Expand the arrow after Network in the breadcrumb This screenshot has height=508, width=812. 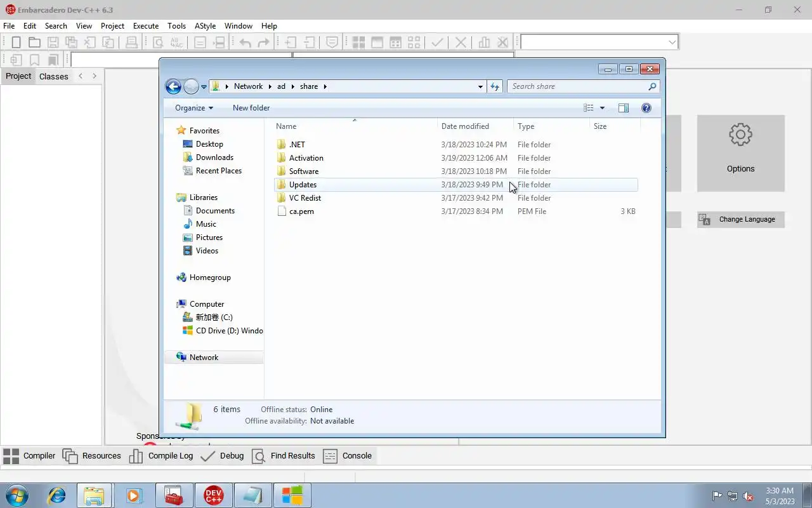point(269,86)
